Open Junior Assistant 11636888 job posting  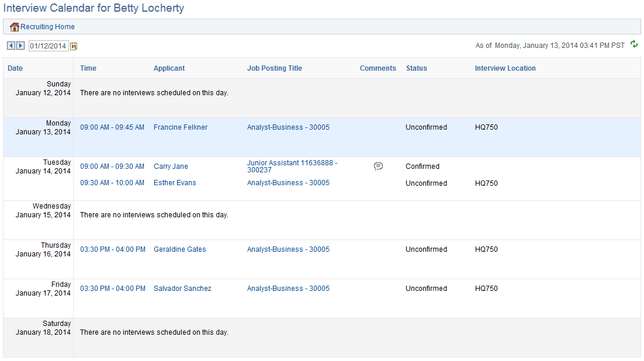pyautogui.click(x=292, y=166)
